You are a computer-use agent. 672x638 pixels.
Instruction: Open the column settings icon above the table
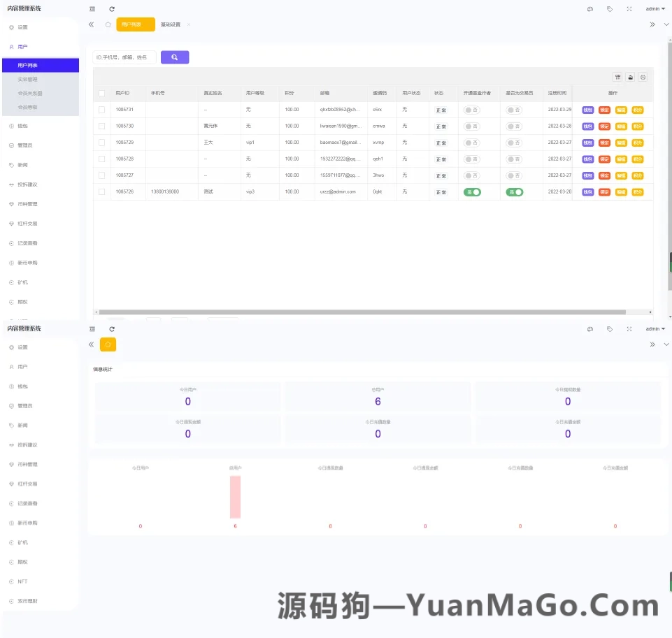point(618,77)
